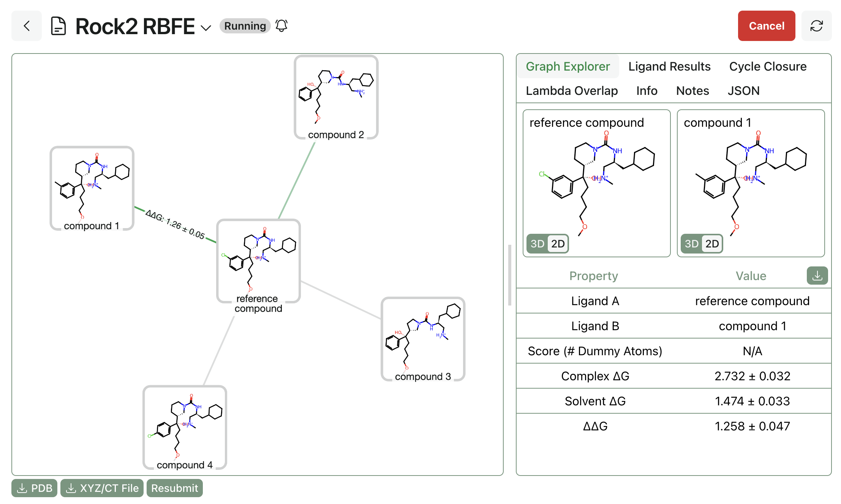Open the Notes tab
Viewport: 841px width, 504px height.
pyautogui.click(x=692, y=90)
